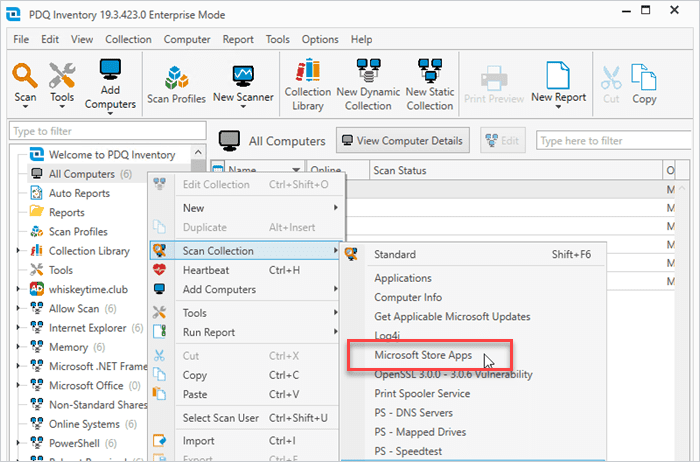700x462 pixels.
Task: Click the Scan Collection magnifier icon in context menu
Action: click(159, 250)
